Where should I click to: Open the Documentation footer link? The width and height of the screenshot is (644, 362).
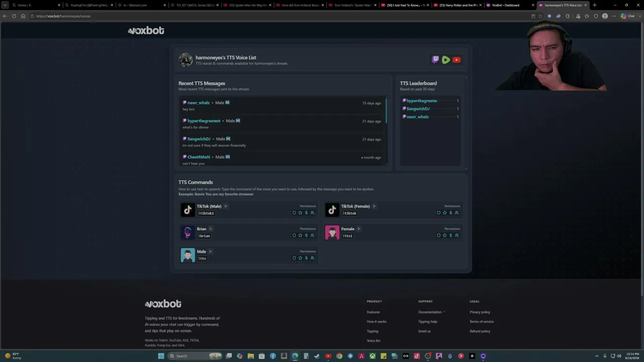coord(430,312)
